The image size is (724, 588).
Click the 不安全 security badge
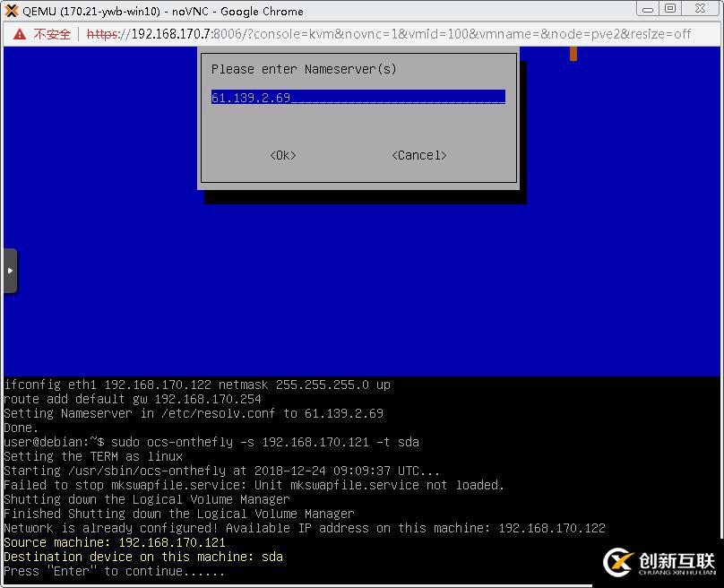(49, 33)
